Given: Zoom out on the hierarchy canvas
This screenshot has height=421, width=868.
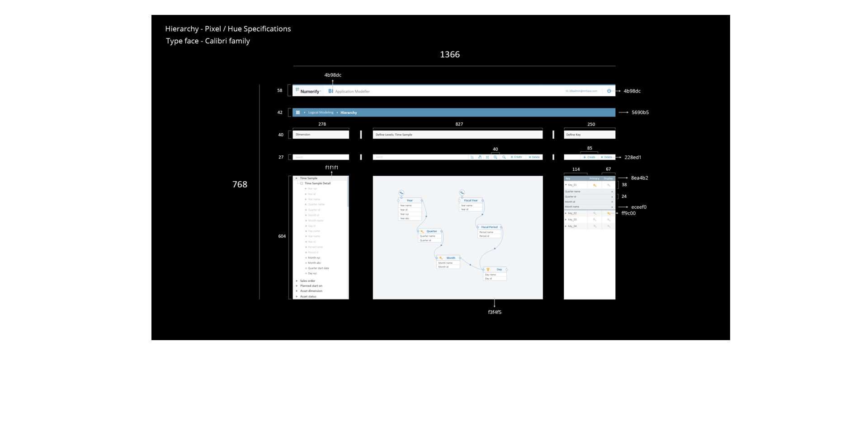Looking at the screenshot, I should [x=504, y=157].
